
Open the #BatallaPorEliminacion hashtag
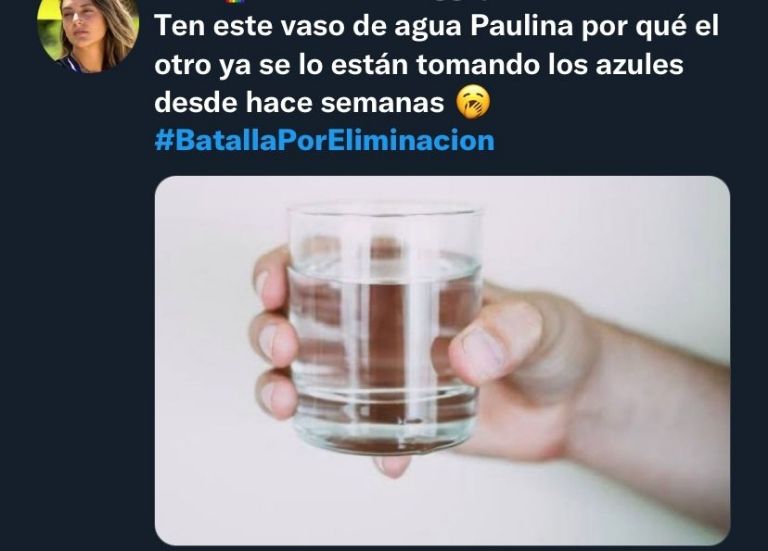point(324,141)
